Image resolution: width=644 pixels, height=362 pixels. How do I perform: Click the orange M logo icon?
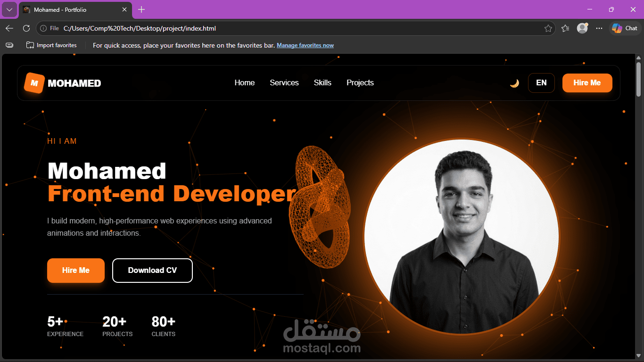coord(34,83)
